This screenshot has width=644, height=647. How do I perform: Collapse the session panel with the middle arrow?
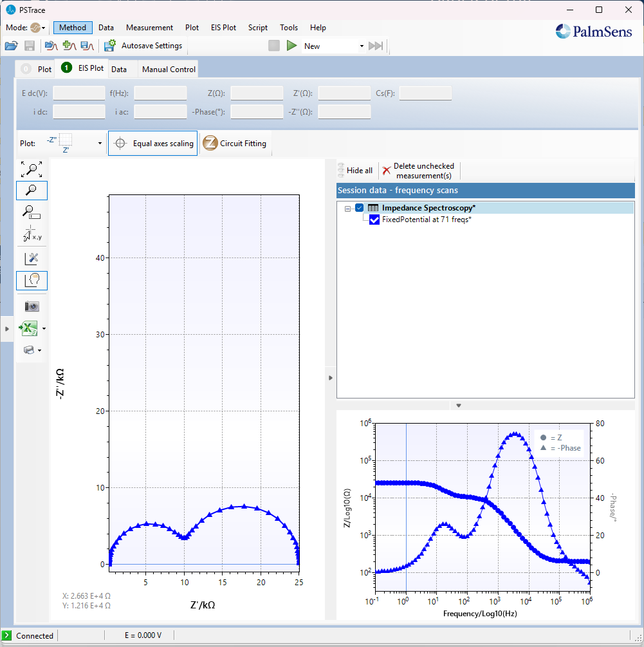pyautogui.click(x=331, y=377)
